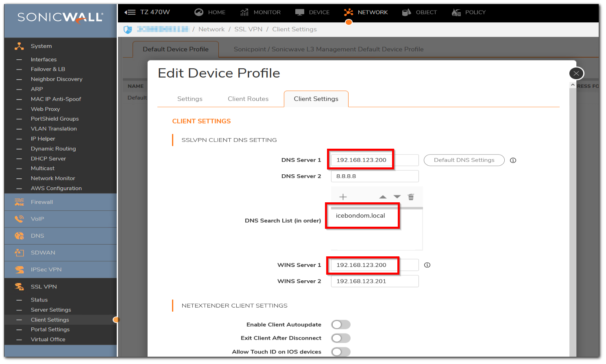The width and height of the screenshot is (606, 364).
Task: Open Network breadcrumb link
Action: pyautogui.click(x=211, y=29)
